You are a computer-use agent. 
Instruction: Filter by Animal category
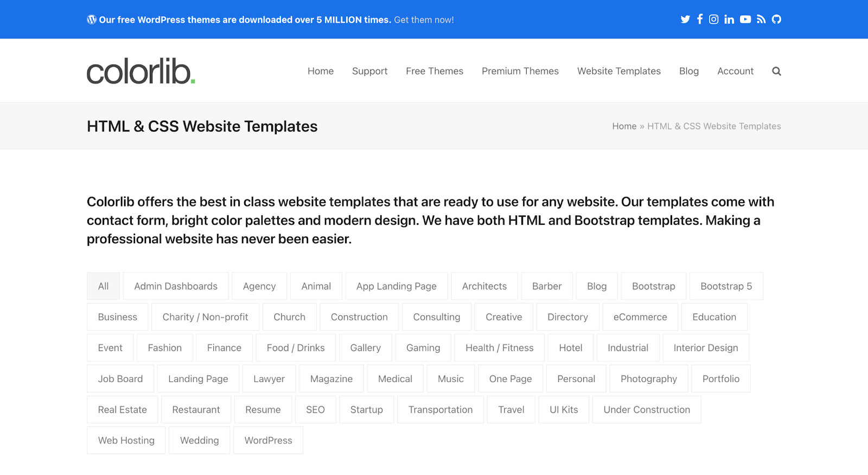tap(316, 286)
